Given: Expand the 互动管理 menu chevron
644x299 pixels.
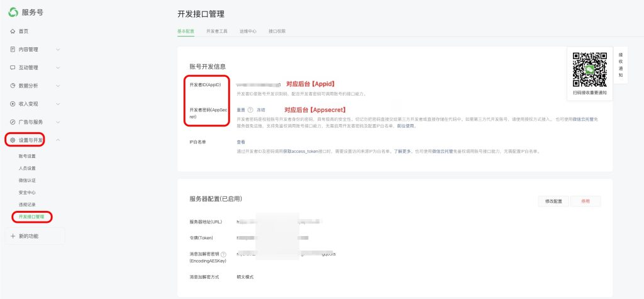Looking at the screenshot, I should click(58, 67).
